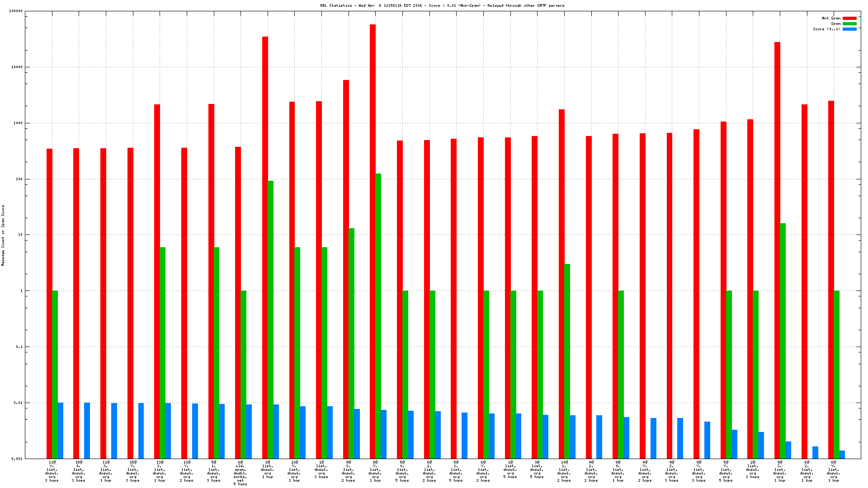Screen dimensions: 868x488
Task: Click the rightmost blue Score bar
Action: click(842, 455)
